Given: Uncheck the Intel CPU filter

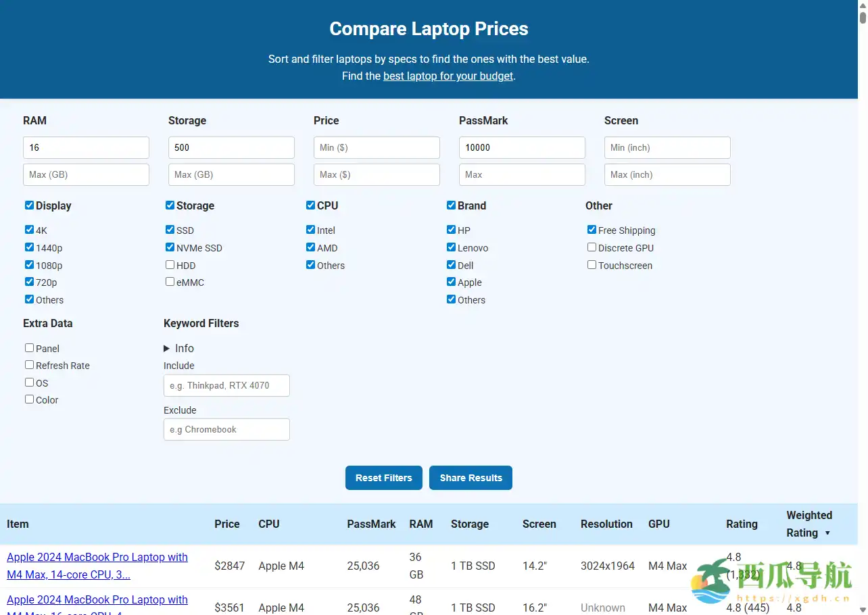Looking at the screenshot, I should pyautogui.click(x=310, y=229).
